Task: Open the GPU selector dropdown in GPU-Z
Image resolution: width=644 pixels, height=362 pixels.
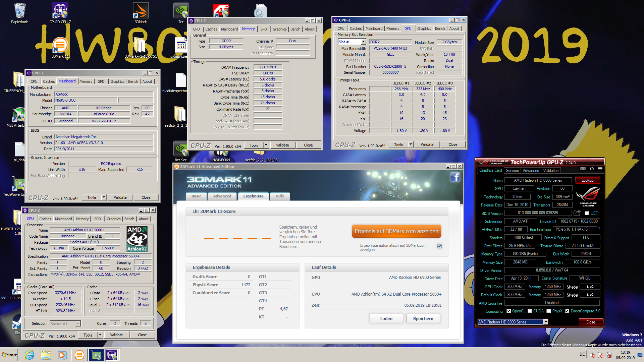Action: [x=546, y=322]
